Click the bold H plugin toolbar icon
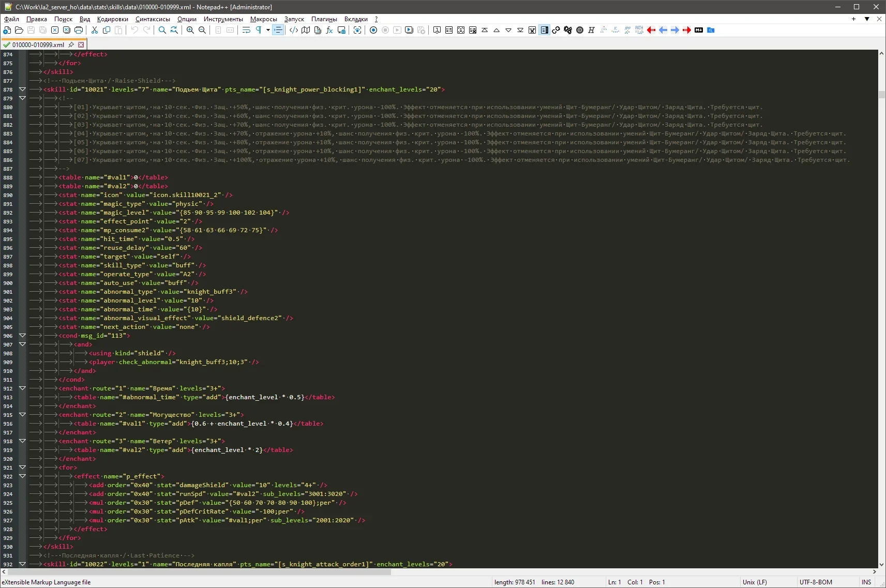Image resolution: width=886 pixels, height=588 pixels. tap(592, 30)
